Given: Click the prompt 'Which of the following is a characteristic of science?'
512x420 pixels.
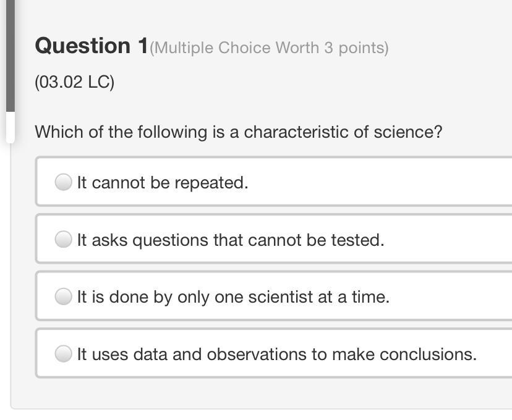Looking at the screenshot, I should (238, 132).
